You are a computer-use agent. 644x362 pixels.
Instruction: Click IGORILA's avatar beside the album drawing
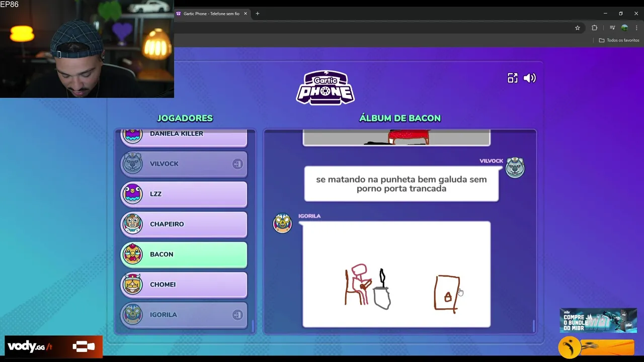click(x=282, y=223)
